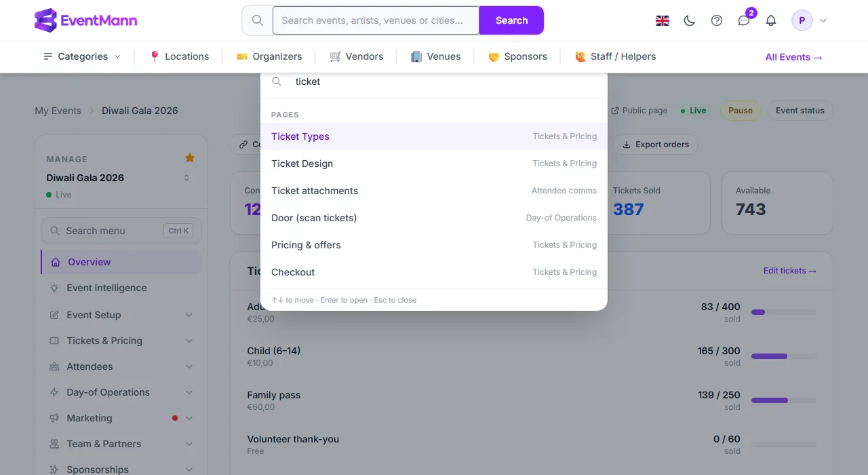Click the EventMann logo
This screenshot has width=868, height=475.
(x=85, y=20)
